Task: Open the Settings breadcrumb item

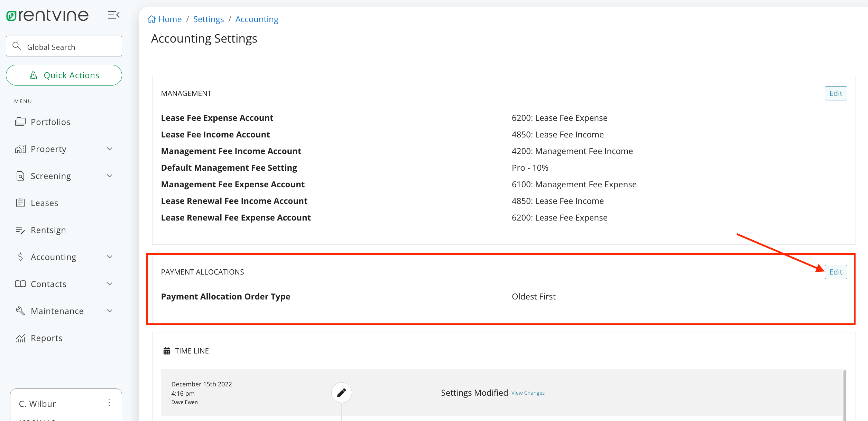Action: pos(208,19)
